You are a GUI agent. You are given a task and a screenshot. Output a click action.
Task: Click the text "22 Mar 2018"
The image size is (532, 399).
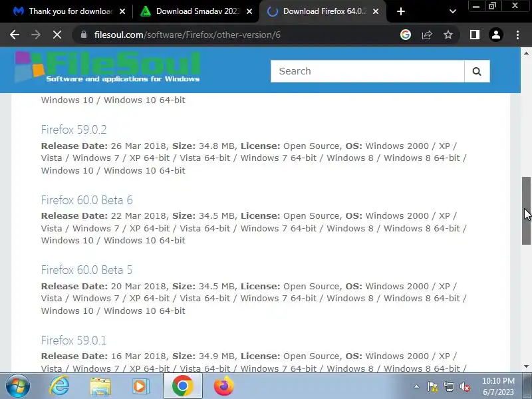click(138, 215)
